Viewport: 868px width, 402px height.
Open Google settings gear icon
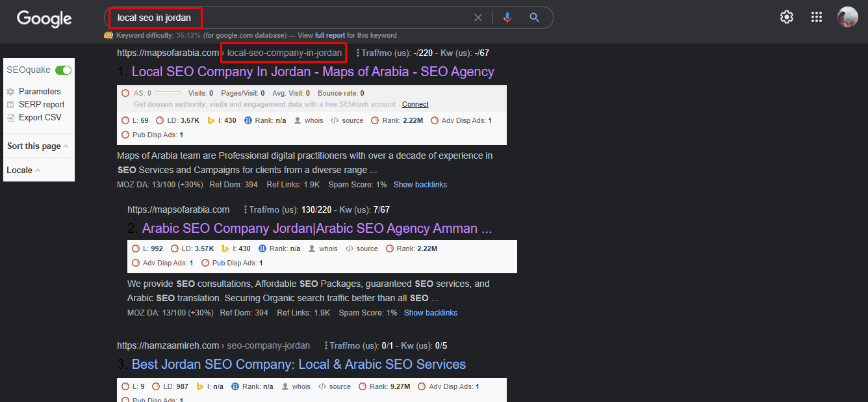click(787, 18)
